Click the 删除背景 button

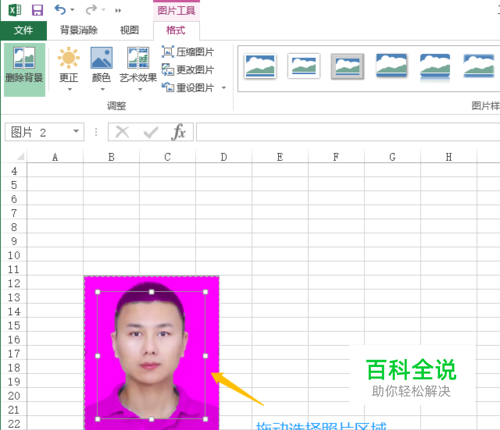click(x=24, y=69)
